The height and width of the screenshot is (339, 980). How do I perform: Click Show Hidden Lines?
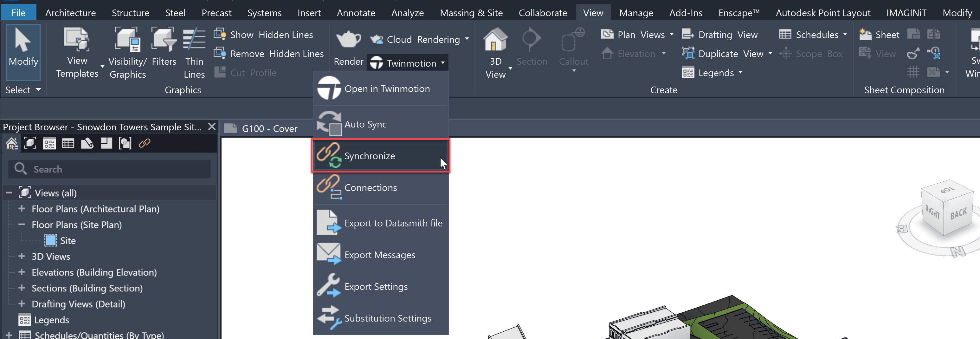tap(263, 35)
